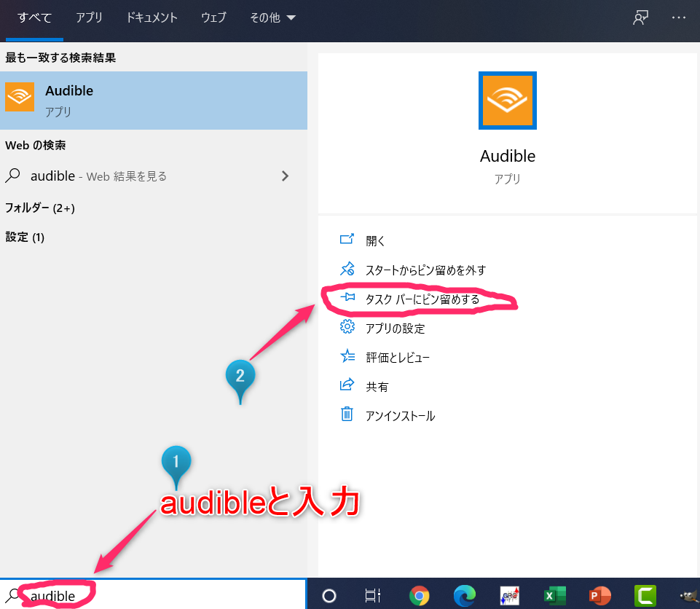Switch to the ウェブ tab
This screenshot has width=700, height=609.
pyautogui.click(x=213, y=18)
